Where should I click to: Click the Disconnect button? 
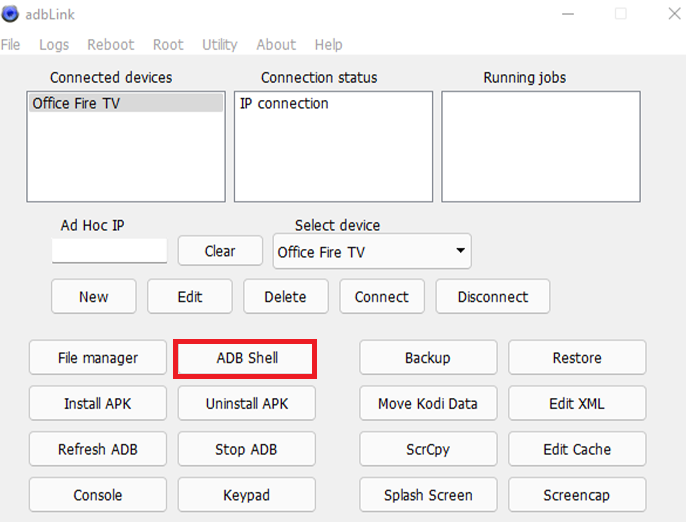coord(493,297)
